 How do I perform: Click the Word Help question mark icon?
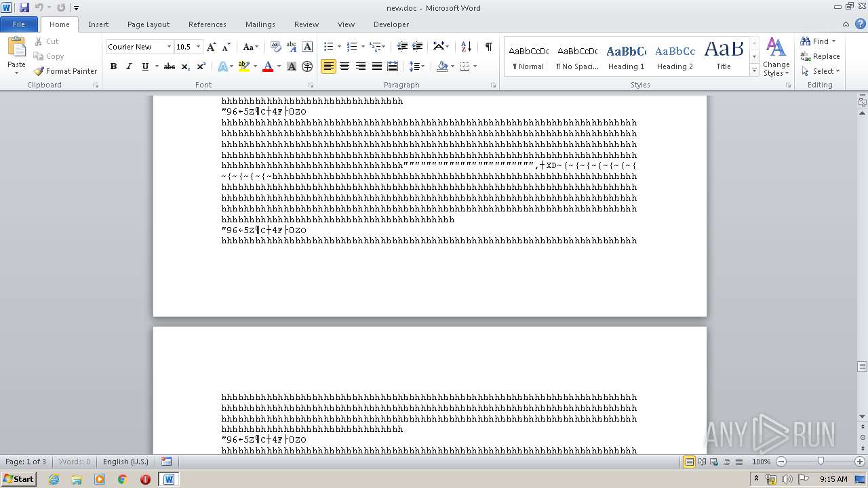pos(861,24)
